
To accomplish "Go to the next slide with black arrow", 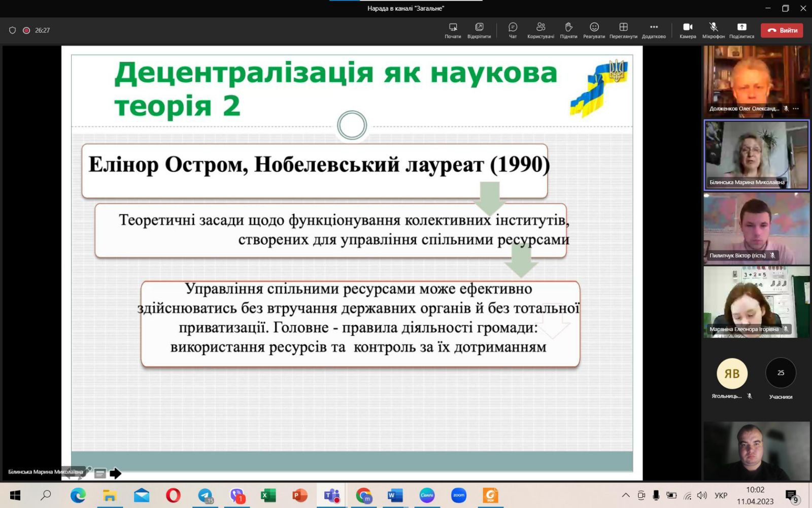I will point(115,473).
